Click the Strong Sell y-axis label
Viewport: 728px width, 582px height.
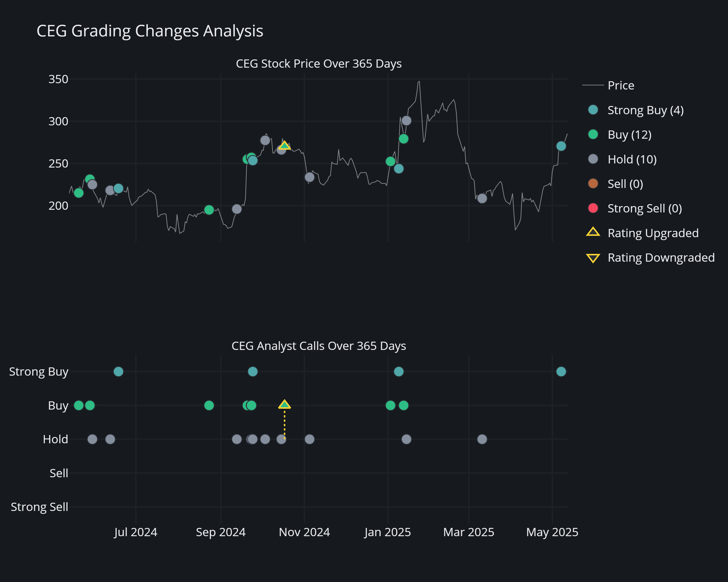click(x=39, y=507)
